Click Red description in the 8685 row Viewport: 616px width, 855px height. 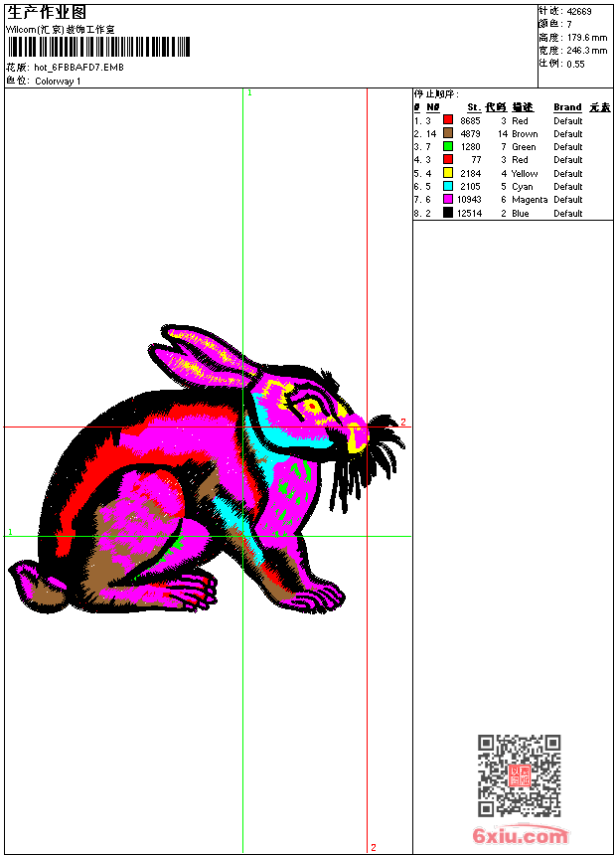pyautogui.click(x=520, y=121)
